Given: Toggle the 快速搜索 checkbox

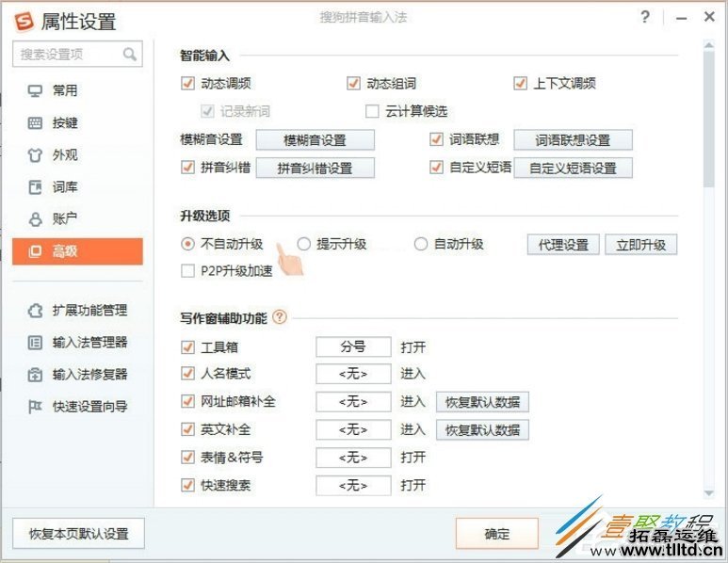Looking at the screenshot, I should 187,486.
